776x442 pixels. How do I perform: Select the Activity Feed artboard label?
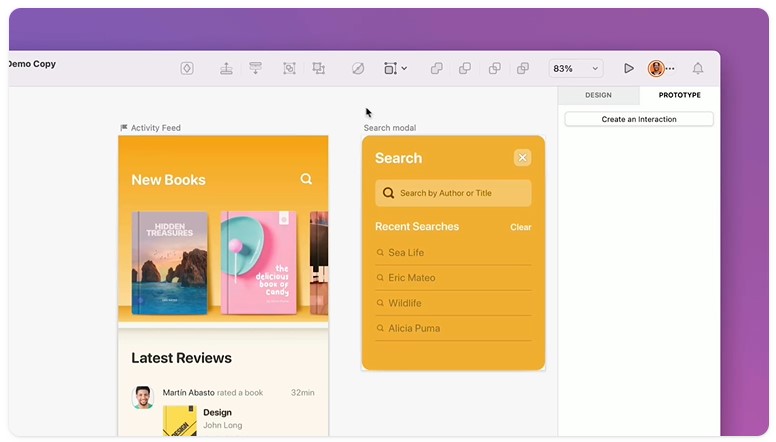(x=155, y=128)
